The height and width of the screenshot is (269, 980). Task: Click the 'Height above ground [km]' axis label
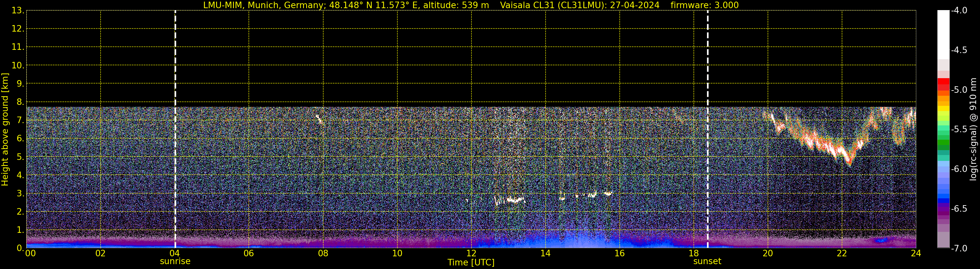[x=5, y=130]
